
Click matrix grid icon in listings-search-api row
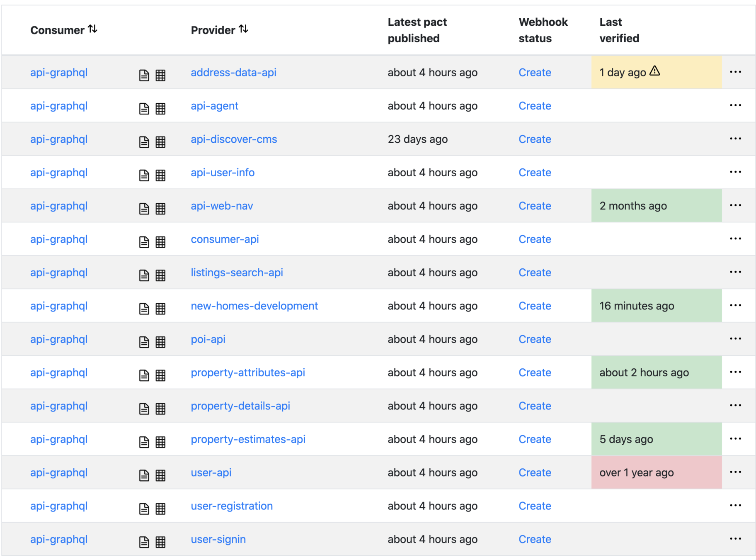point(160,275)
